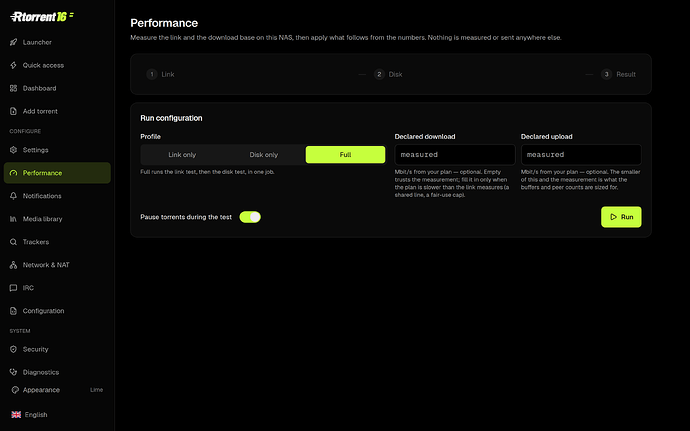The width and height of the screenshot is (690, 431).
Task: Toggle Pause torrents during the test
Action: click(250, 217)
